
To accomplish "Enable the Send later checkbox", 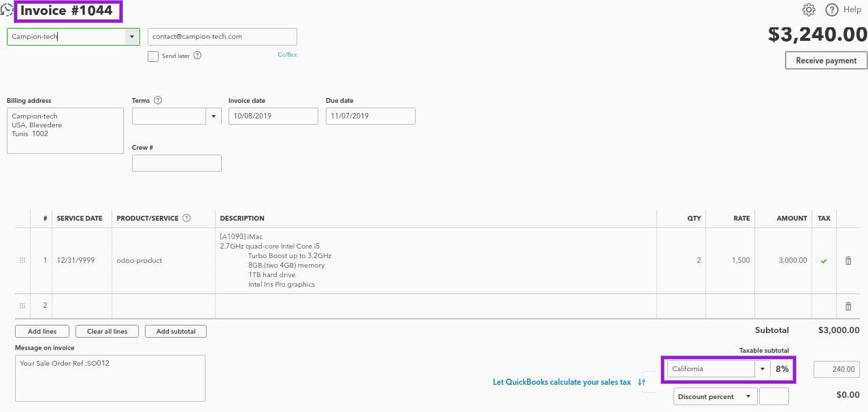I will pyautogui.click(x=153, y=57).
